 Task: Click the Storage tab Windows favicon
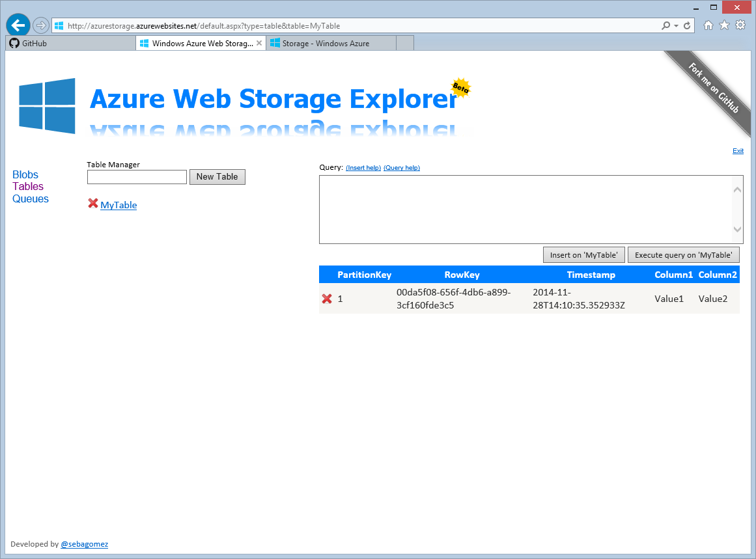[x=275, y=43]
